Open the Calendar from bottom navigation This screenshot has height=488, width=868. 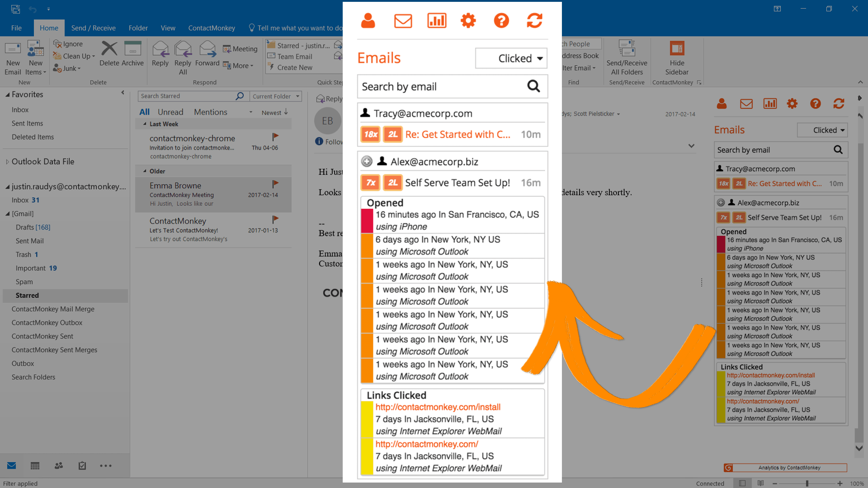click(x=35, y=465)
